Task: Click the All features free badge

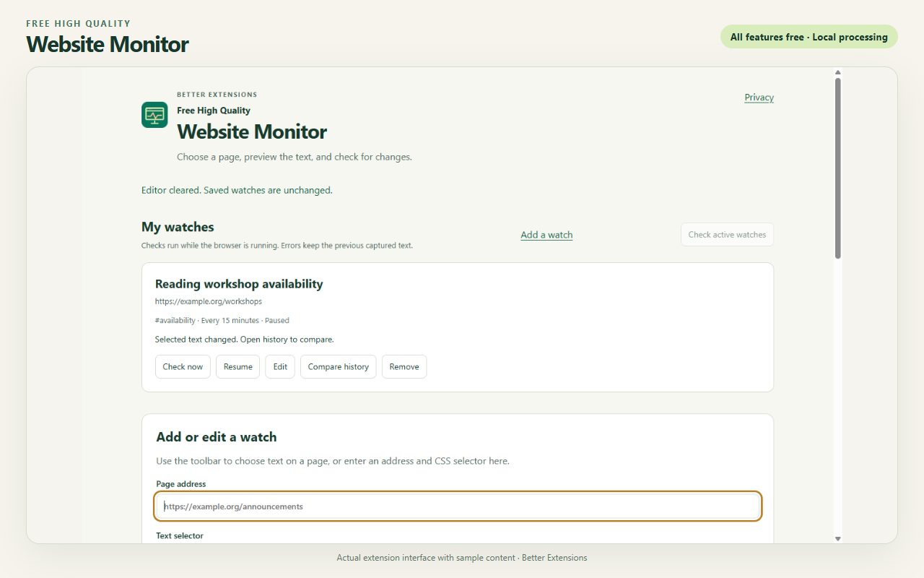Action: [808, 37]
